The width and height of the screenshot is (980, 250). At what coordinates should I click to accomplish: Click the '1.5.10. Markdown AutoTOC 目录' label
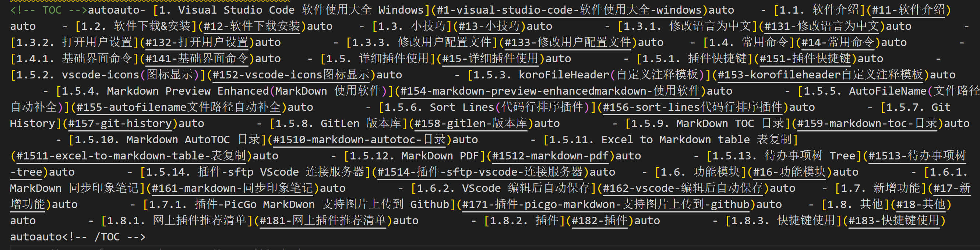click(x=168, y=140)
